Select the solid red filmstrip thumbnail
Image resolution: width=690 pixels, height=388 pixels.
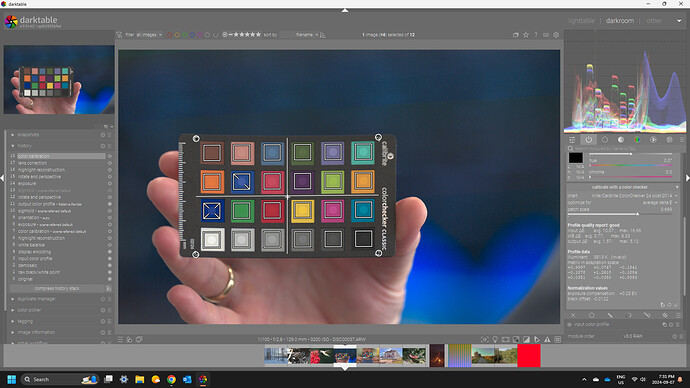point(529,355)
